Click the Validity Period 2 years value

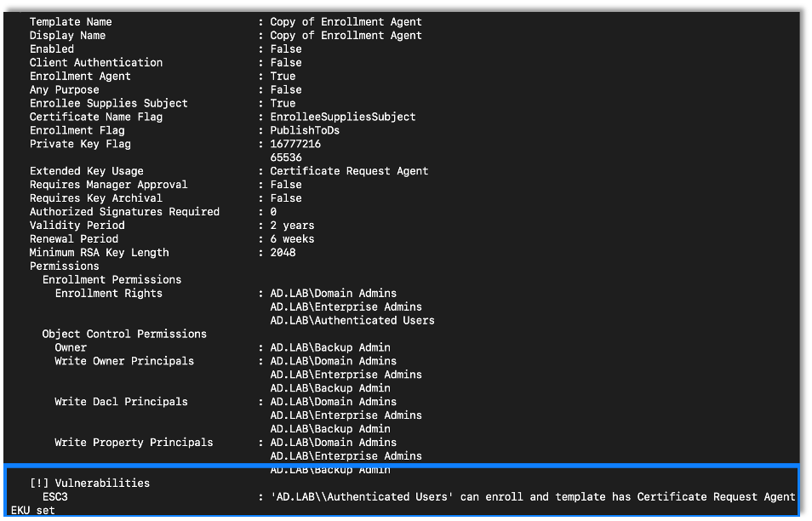click(x=292, y=226)
